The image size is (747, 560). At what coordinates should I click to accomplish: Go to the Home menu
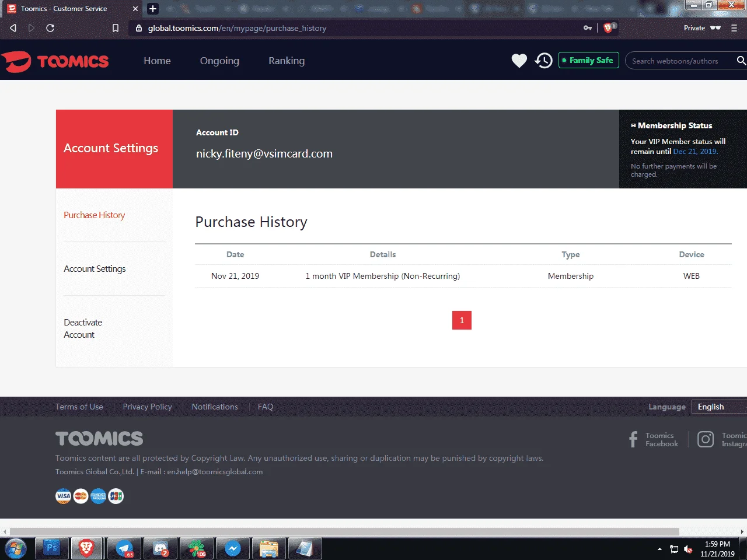click(x=157, y=61)
